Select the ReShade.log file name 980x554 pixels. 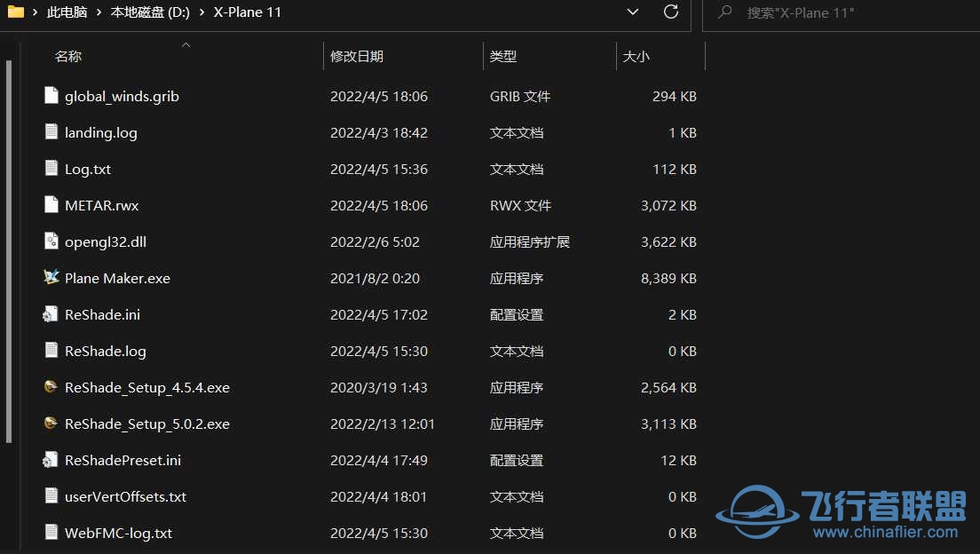click(x=106, y=351)
